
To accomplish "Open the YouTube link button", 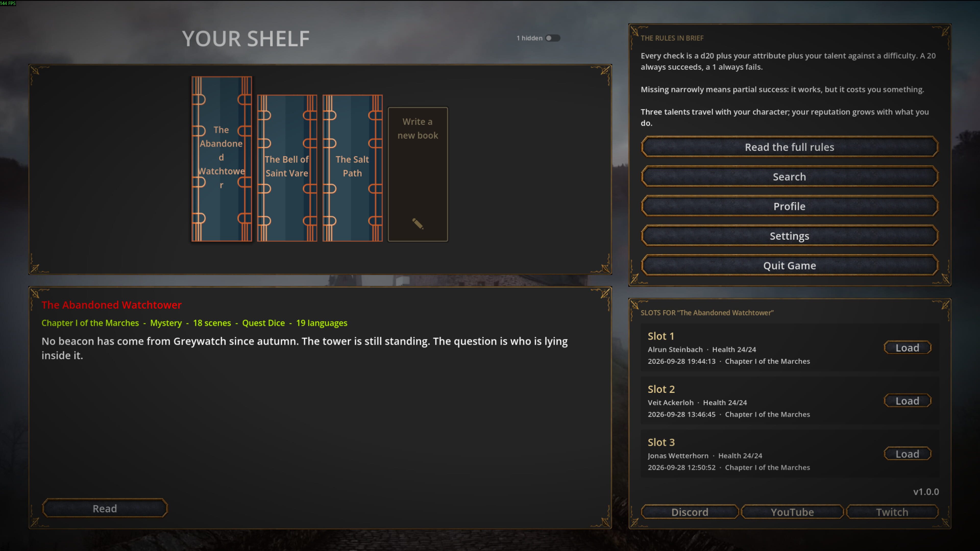I will point(792,512).
